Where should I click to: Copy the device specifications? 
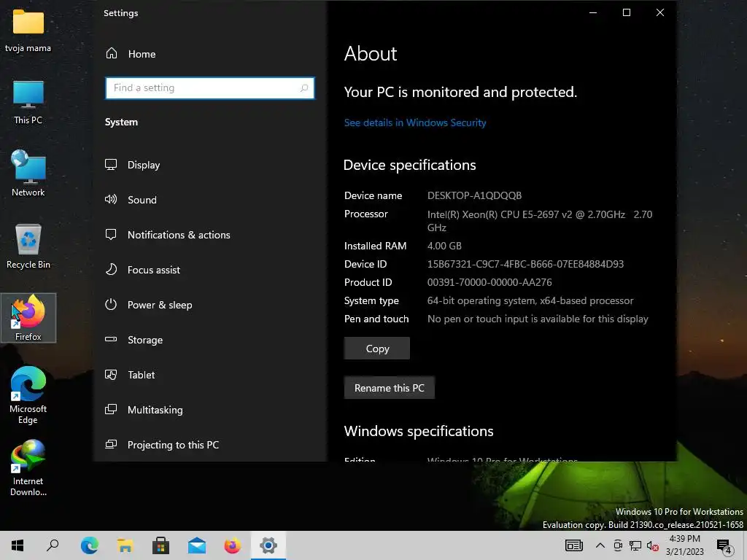pos(377,349)
